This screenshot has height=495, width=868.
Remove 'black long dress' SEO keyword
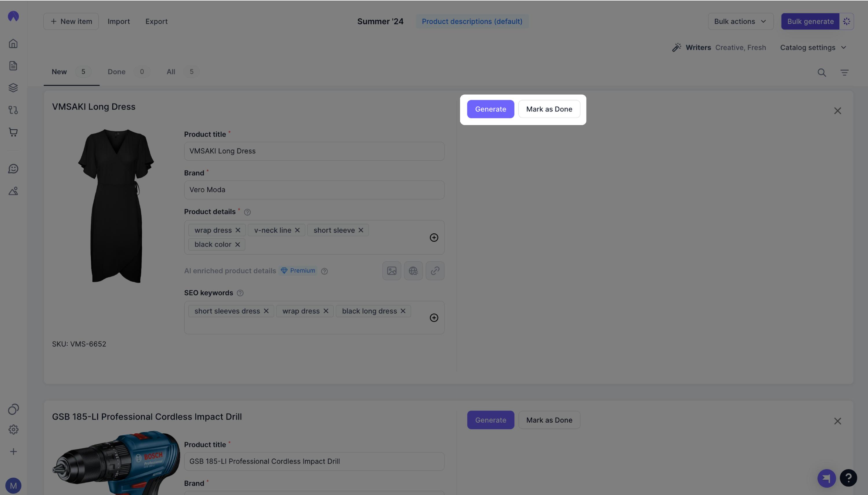pyautogui.click(x=403, y=311)
